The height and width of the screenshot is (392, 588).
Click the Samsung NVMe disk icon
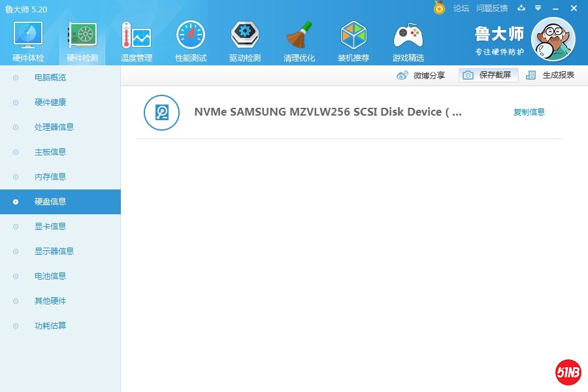tap(161, 112)
